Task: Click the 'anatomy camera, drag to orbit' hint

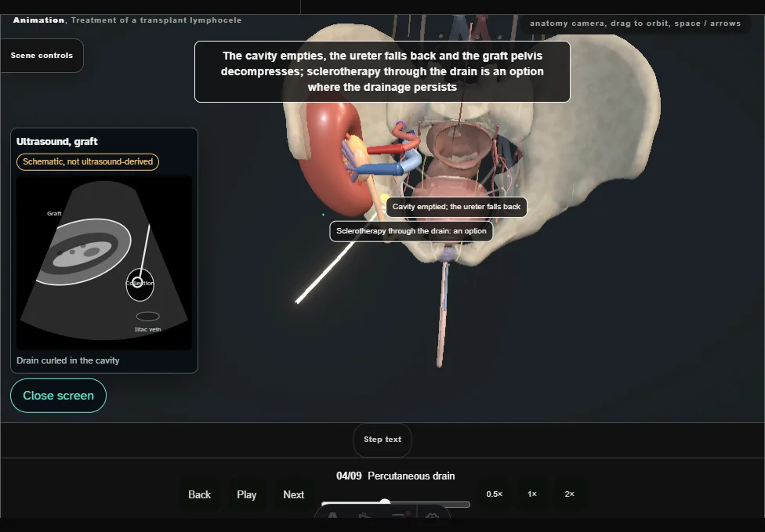Action: (x=635, y=24)
